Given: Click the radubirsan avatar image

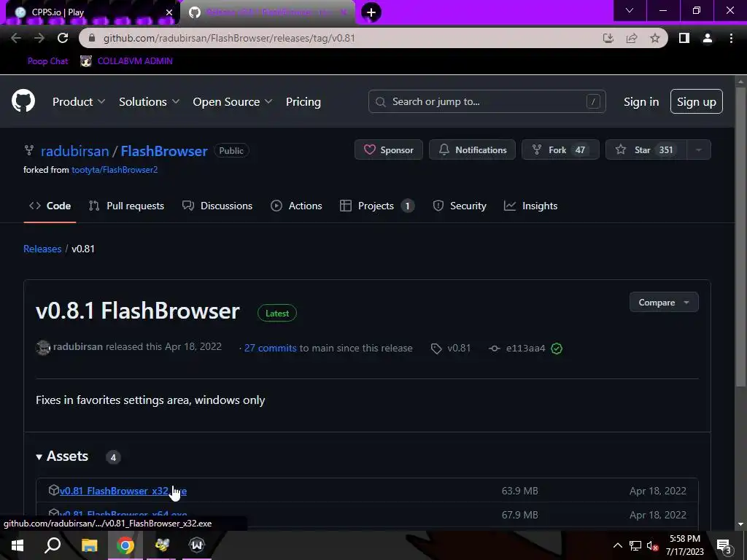Looking at the screenshot, I should (43, 348).
